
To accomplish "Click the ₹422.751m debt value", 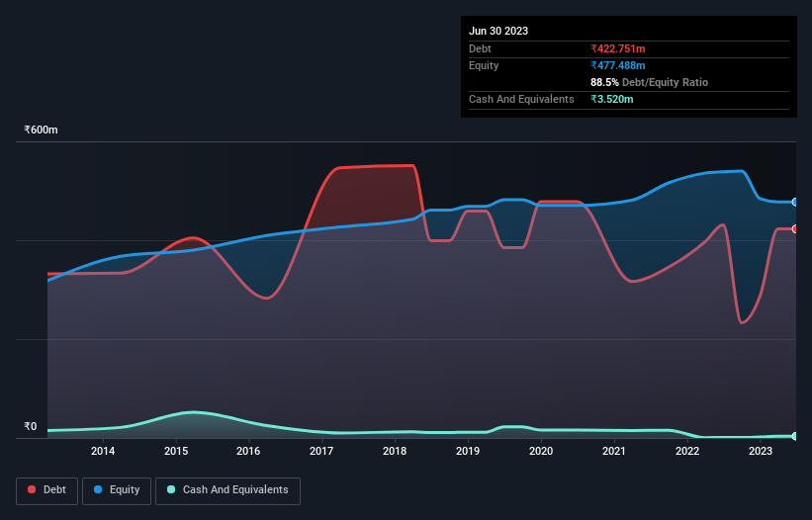I will click(618, 48).
